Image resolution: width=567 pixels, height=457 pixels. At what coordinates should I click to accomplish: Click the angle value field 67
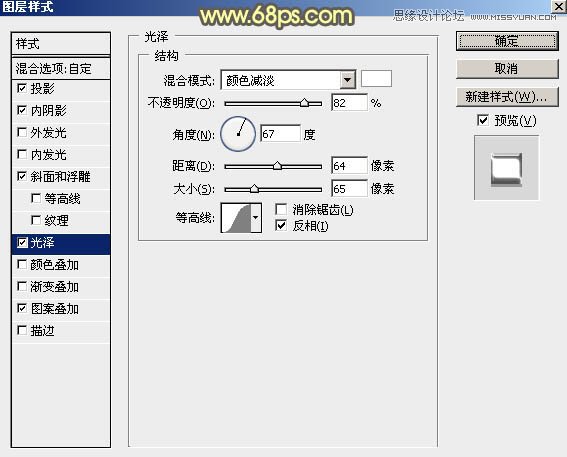tap(280, 134)
